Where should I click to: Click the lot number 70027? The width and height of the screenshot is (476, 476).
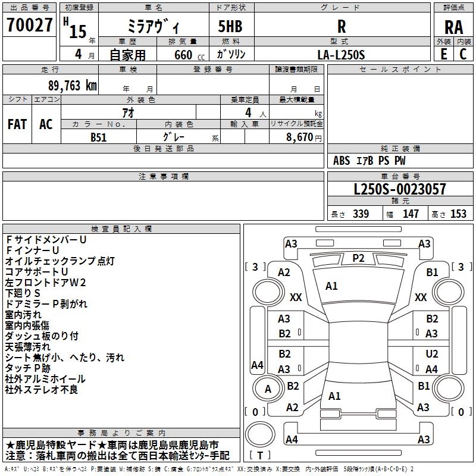(x=29, y=25)
